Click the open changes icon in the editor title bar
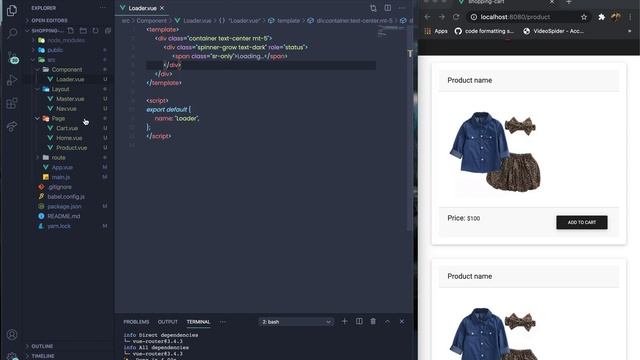640x360 pixels. tap(373, 8)
